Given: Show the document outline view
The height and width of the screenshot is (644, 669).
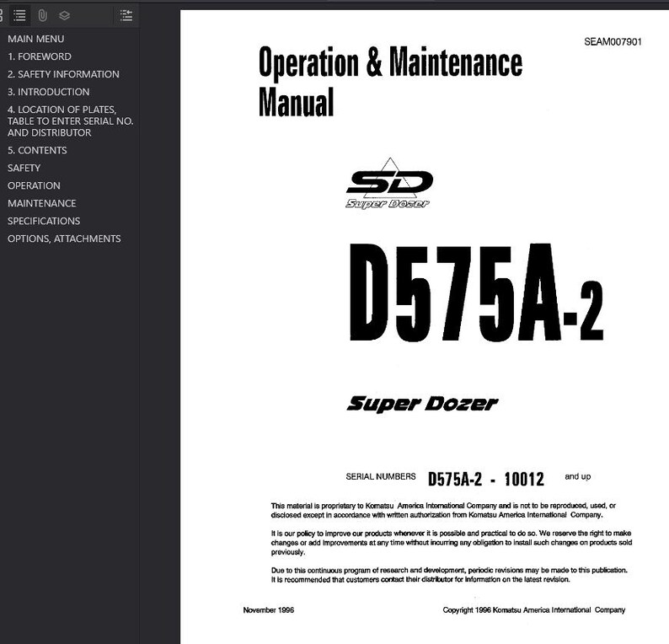Looking at the screenshot, I should pos(19,16).
